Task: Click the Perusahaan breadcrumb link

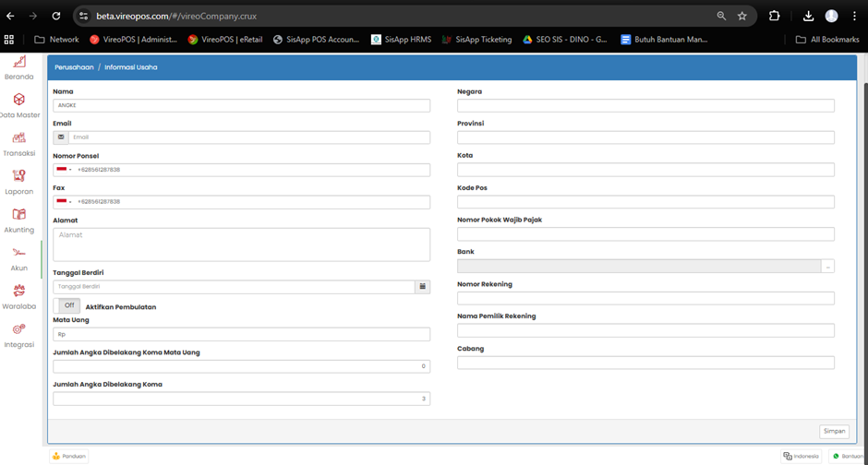Action: (74, 67)
